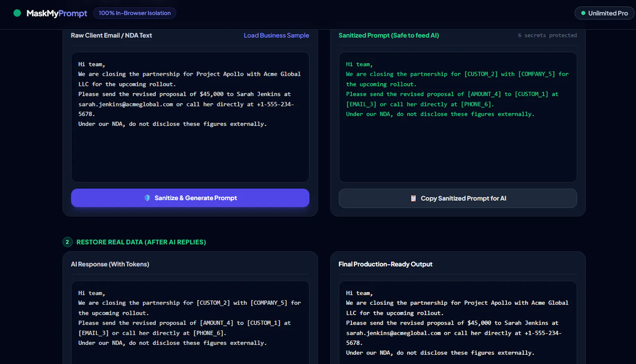Click inside the AI Response text area
This screenshot has height=364, width=636.
(190, 322)
